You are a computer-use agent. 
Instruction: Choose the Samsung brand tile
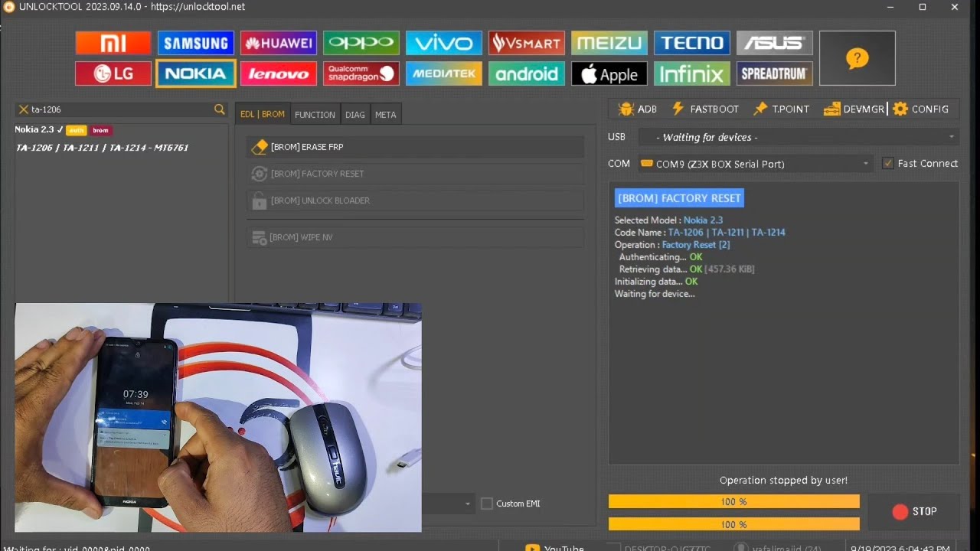[x=196, y=43]
